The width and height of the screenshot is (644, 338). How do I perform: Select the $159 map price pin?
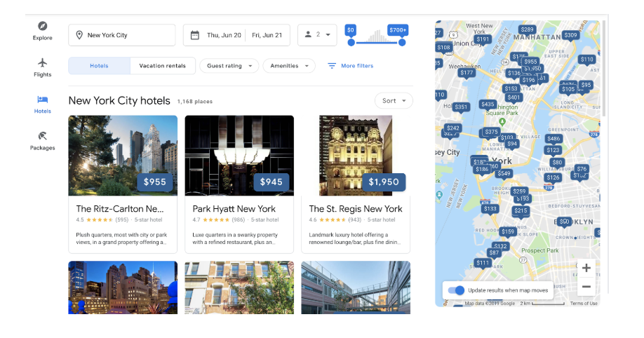tap(508, 232)
